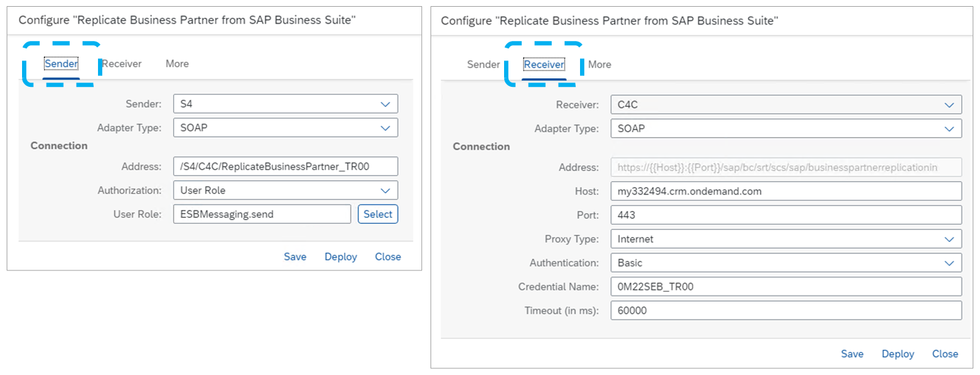Expand the Proxy Type dropdown showing Internet
The width and height of the screenshot is (980, 375).
click(x=786, y=239)
